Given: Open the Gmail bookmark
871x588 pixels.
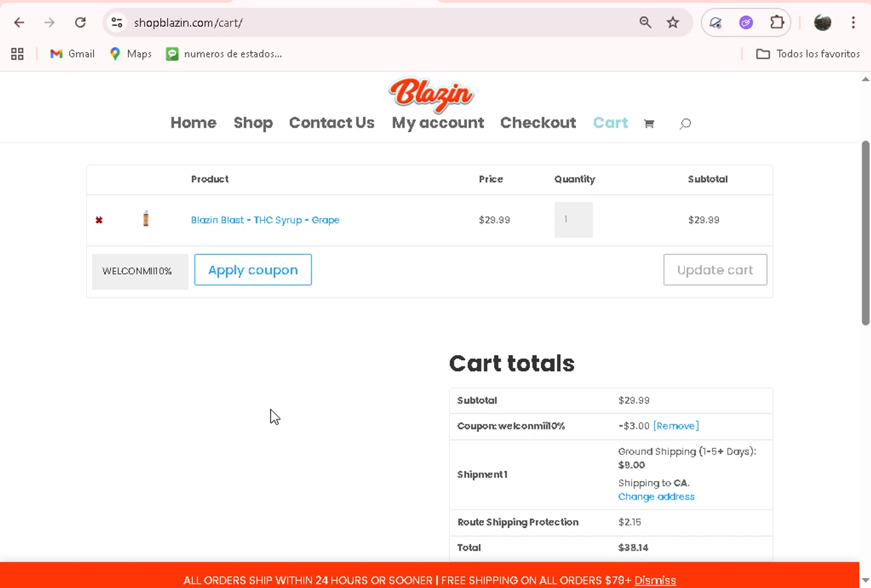Looking at the screenshot, I should point(72,54).
